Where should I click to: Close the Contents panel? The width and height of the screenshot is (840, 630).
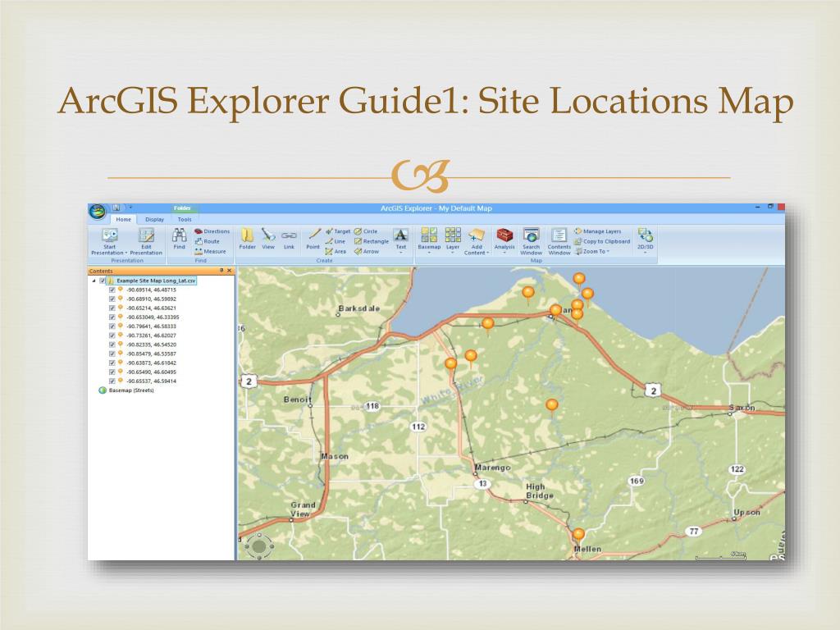(x=230, y=271)
